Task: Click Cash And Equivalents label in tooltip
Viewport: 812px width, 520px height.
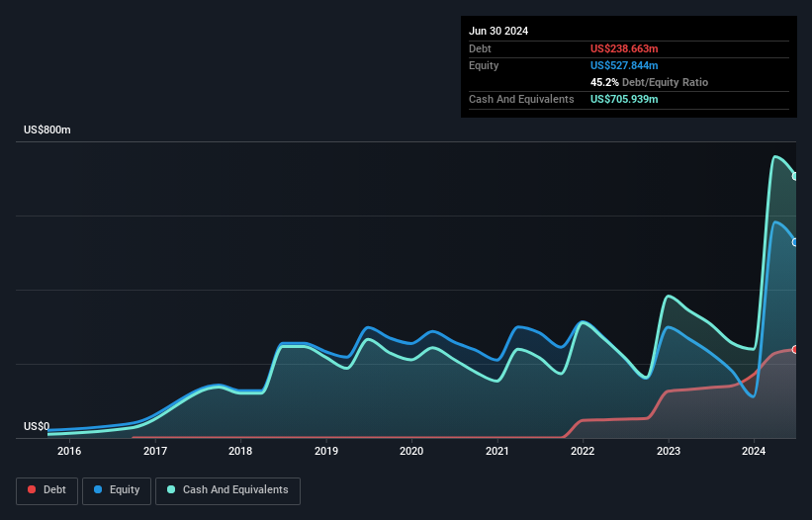Action: pyautogui.click(x=521, y=99)
